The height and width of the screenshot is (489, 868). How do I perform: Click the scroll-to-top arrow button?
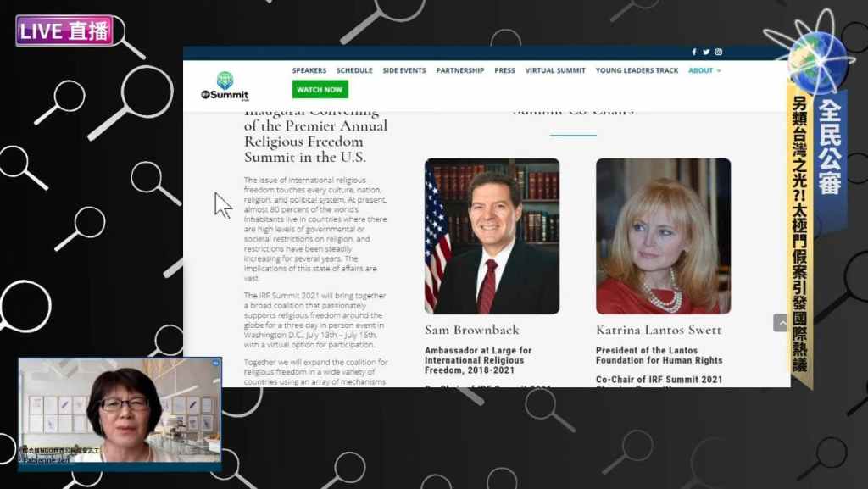(780, 323)
